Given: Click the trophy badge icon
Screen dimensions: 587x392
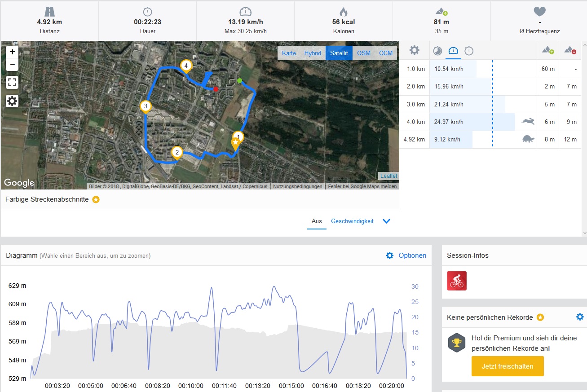Looking at the screenshot, I should [x=457, y=344].
